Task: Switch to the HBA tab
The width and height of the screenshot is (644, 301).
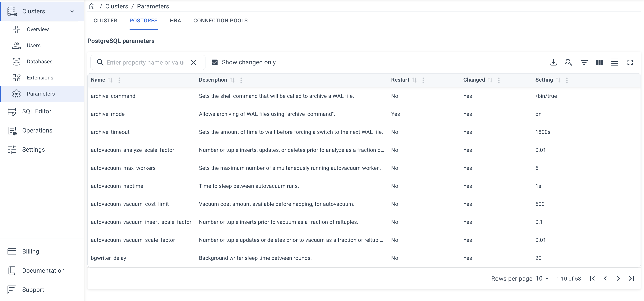Action: click(x=175, y=20)
